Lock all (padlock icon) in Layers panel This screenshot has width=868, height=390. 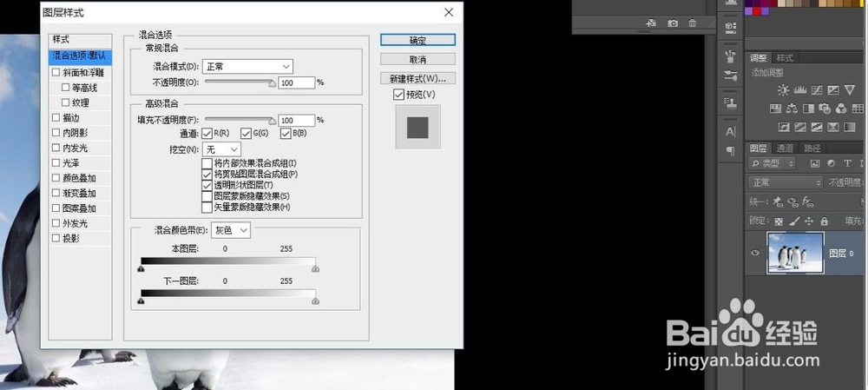[x=825, y=221]
